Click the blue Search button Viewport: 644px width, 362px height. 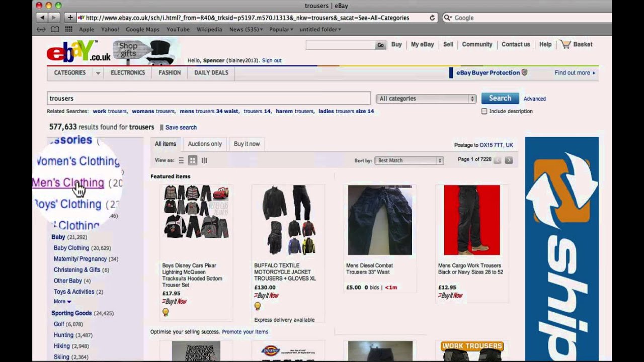[x=500, y=99]
